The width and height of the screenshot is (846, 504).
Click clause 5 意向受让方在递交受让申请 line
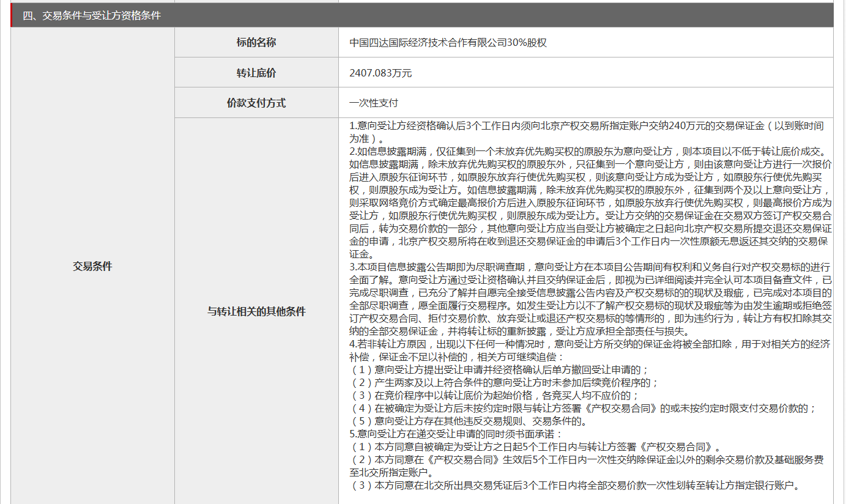click(455, 434)
